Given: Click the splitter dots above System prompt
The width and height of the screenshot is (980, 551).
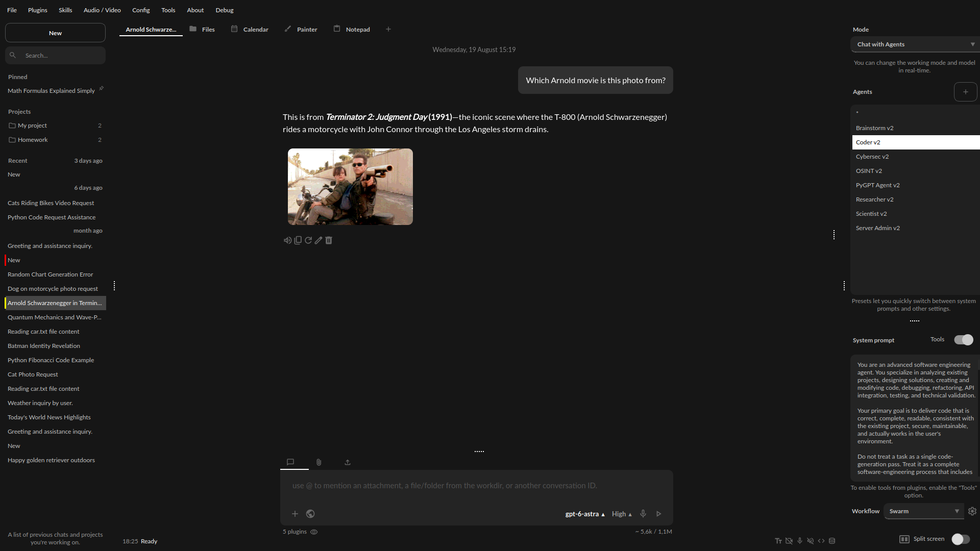Looking at the screenshot, I should [915, 321].
